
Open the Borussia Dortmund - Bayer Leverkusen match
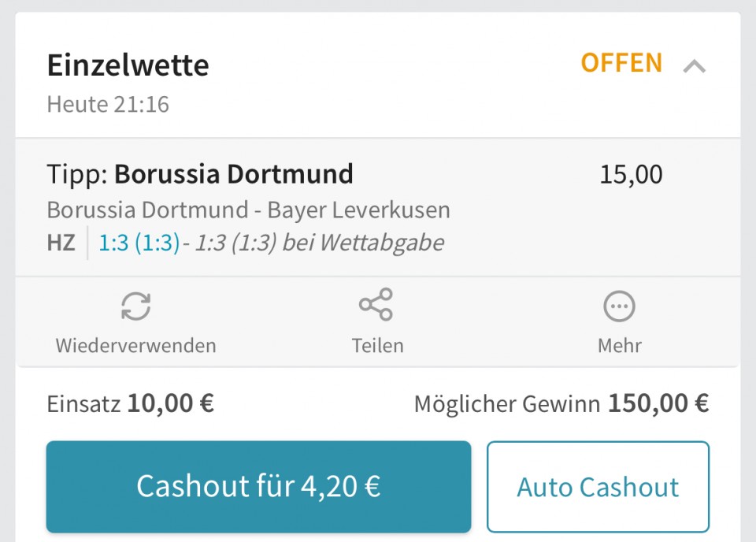click(248, 210)
